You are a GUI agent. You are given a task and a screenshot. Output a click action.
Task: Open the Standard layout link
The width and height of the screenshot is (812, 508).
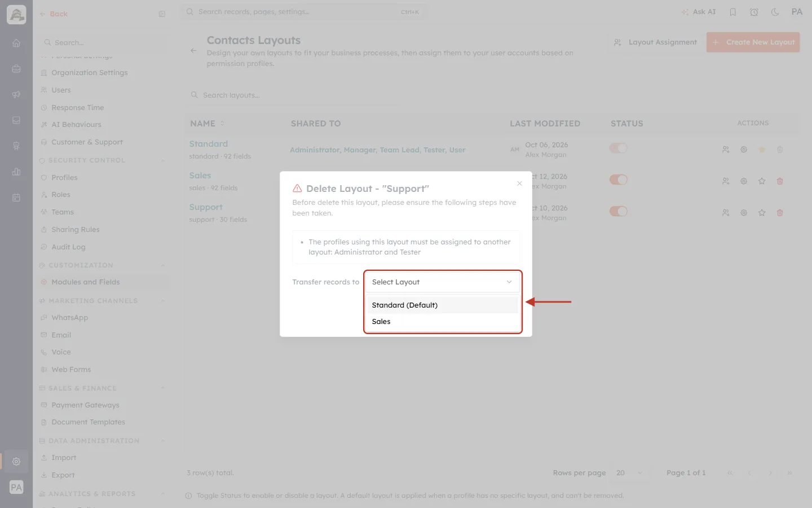(209, 144)
